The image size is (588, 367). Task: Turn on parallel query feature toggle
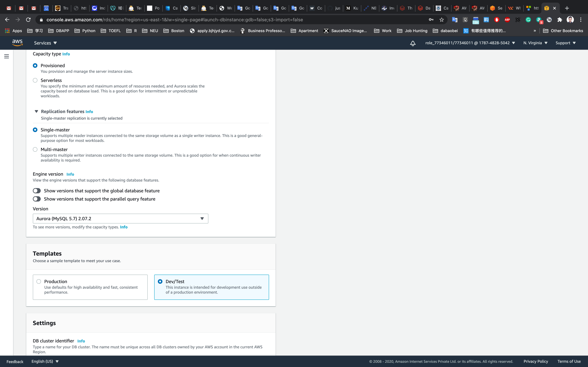click(x=37, y=199)
